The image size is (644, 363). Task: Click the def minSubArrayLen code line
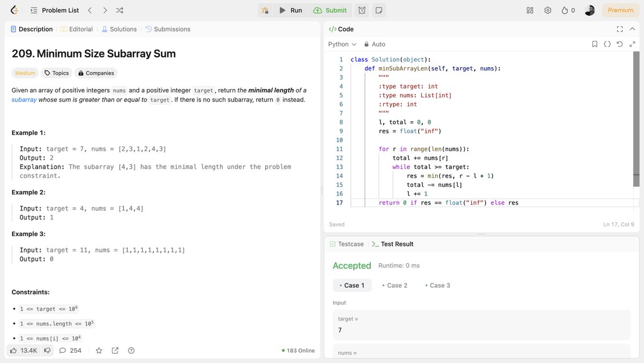pos(432,68)
